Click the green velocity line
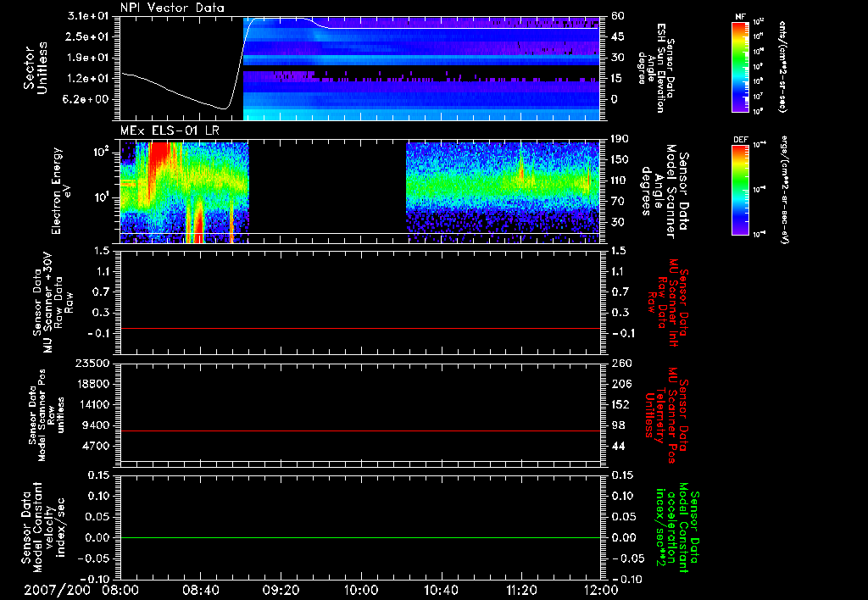 click(360, 537)
